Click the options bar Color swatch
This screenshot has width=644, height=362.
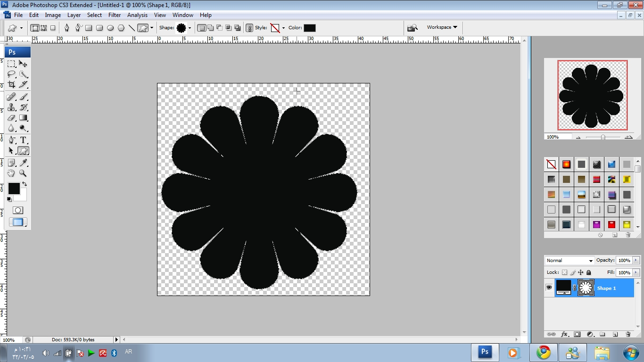click(x=309, y=28)
